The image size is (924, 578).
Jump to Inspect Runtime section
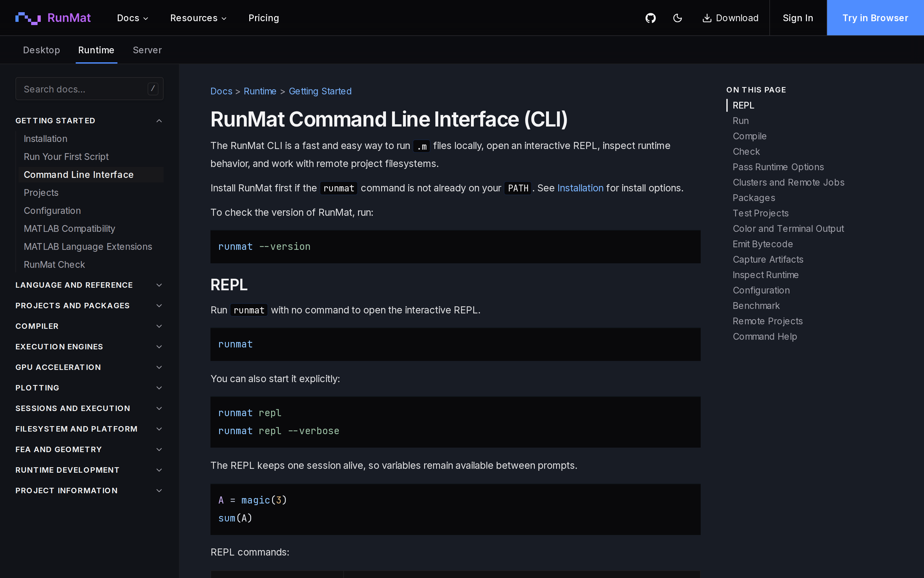click(x=765, y=275)
